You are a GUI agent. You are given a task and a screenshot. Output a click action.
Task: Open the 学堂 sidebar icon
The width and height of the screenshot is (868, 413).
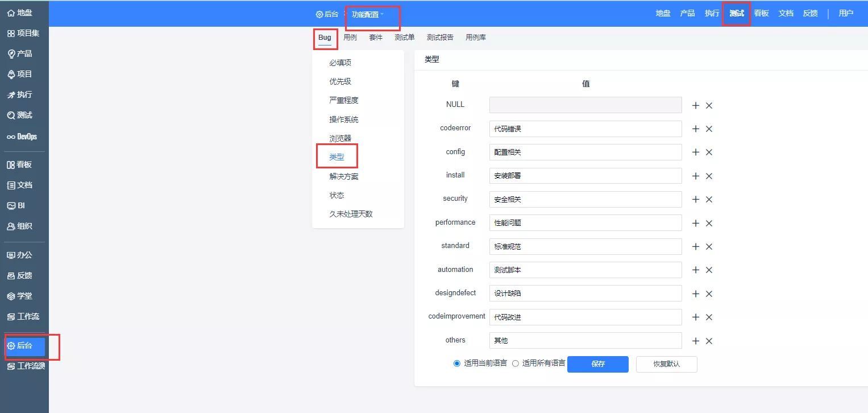pos(11,296)
